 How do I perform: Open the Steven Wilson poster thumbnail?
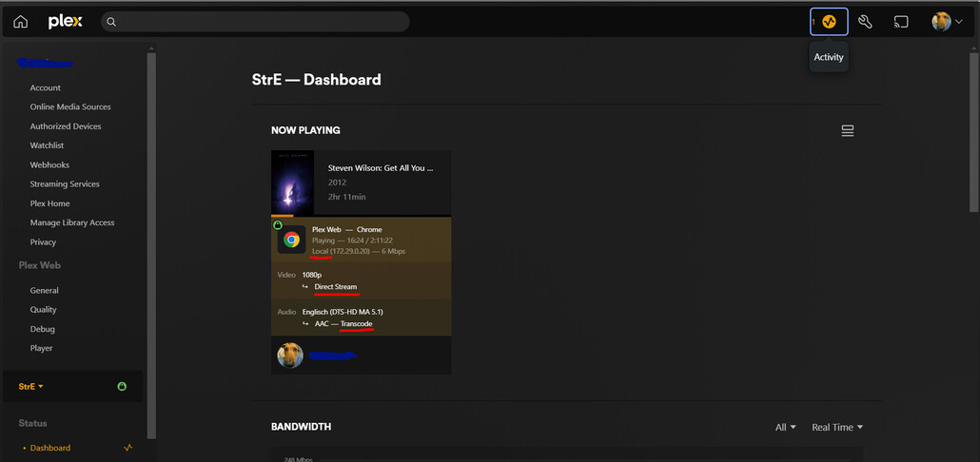click(x=292, y=183)
